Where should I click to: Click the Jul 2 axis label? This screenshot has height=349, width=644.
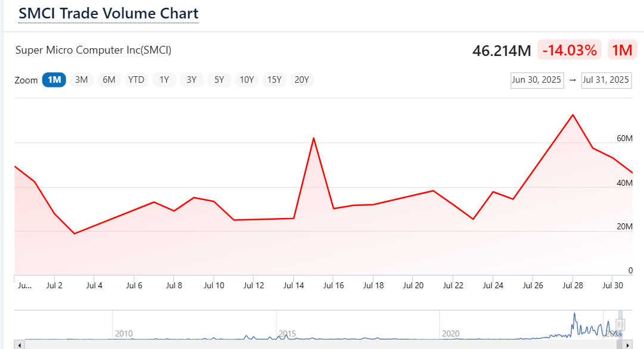click(x=54, y=285)
